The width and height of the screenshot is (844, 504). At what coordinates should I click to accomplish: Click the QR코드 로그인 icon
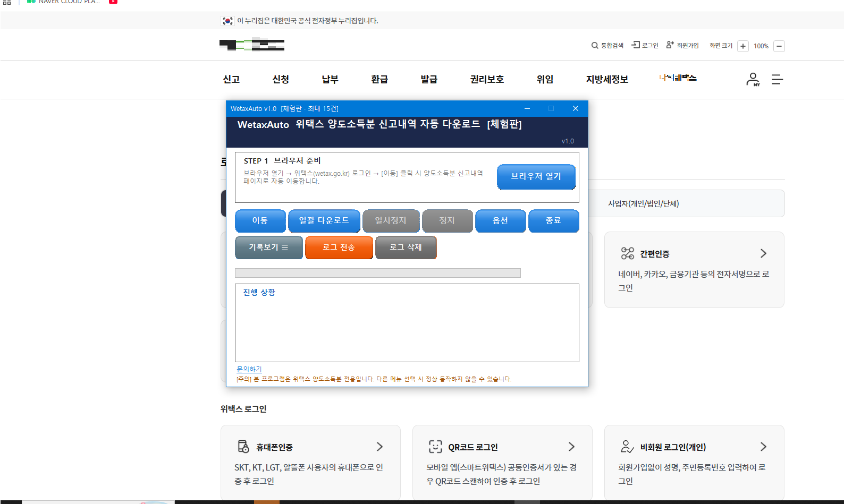click(435, 447)
